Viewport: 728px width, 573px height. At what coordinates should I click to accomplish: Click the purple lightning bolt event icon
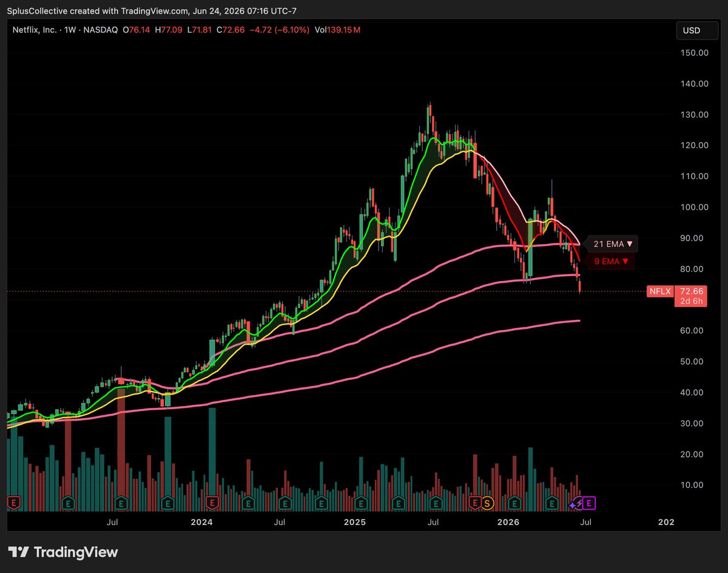point(579,503)
